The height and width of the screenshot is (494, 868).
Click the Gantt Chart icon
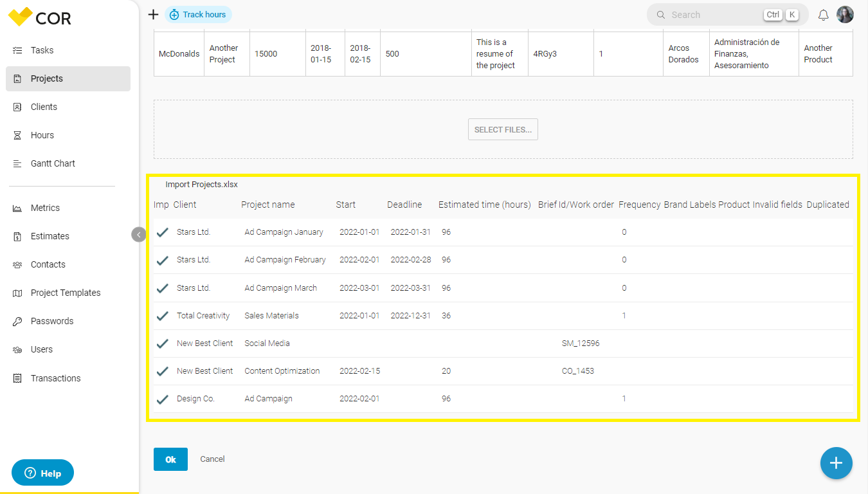click(17, 163)
